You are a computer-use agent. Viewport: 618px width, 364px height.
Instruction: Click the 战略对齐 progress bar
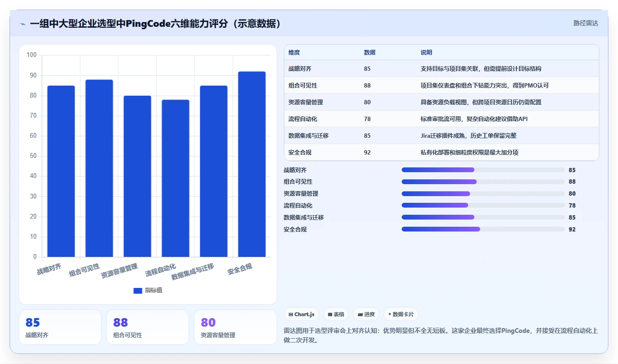(483, 170)
